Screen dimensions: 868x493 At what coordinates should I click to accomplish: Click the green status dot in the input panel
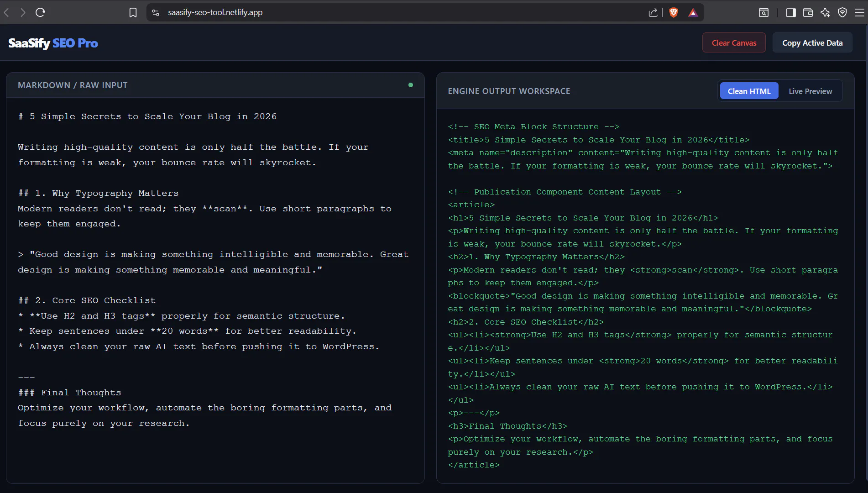(411, 85)
